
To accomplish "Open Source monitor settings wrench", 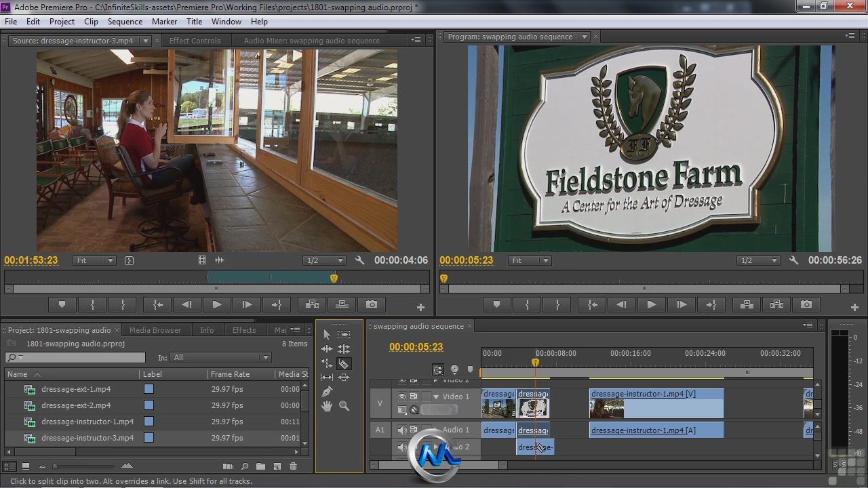I will 359,260.
